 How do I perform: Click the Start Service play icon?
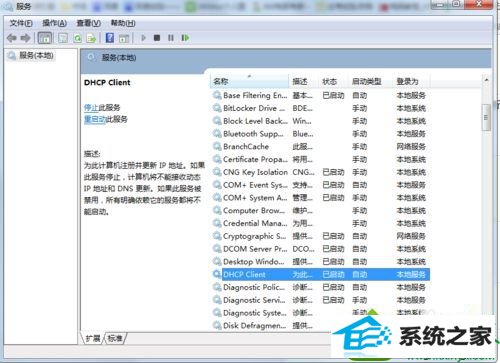coord(144,38)
